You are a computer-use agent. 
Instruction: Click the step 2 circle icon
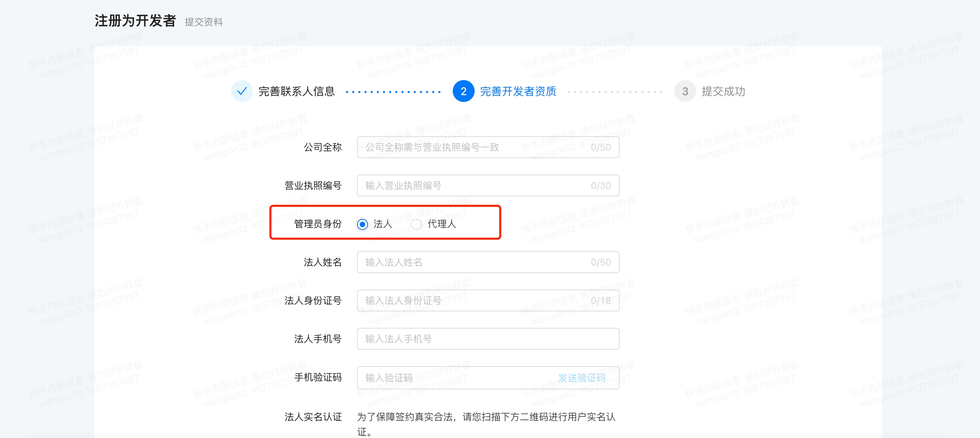[463, 91]
